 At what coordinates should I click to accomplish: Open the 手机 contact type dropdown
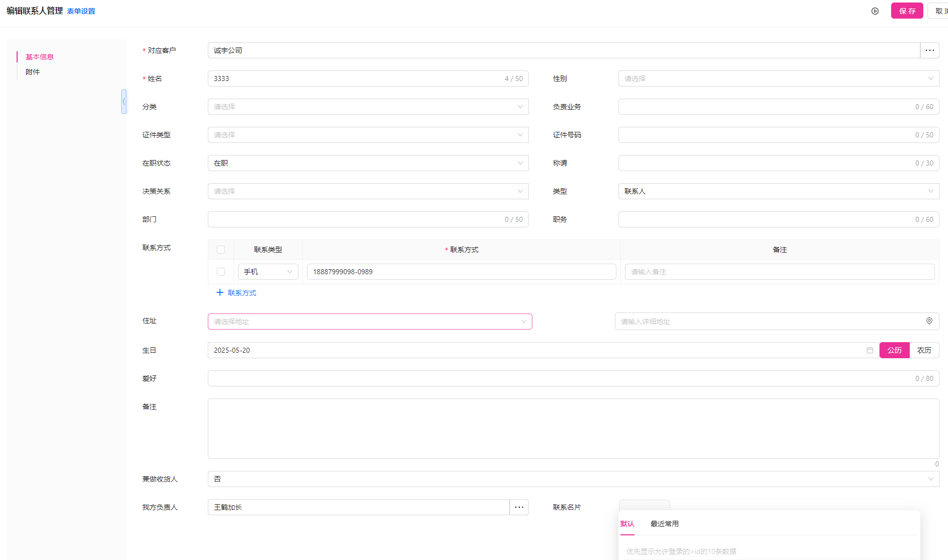268,272
